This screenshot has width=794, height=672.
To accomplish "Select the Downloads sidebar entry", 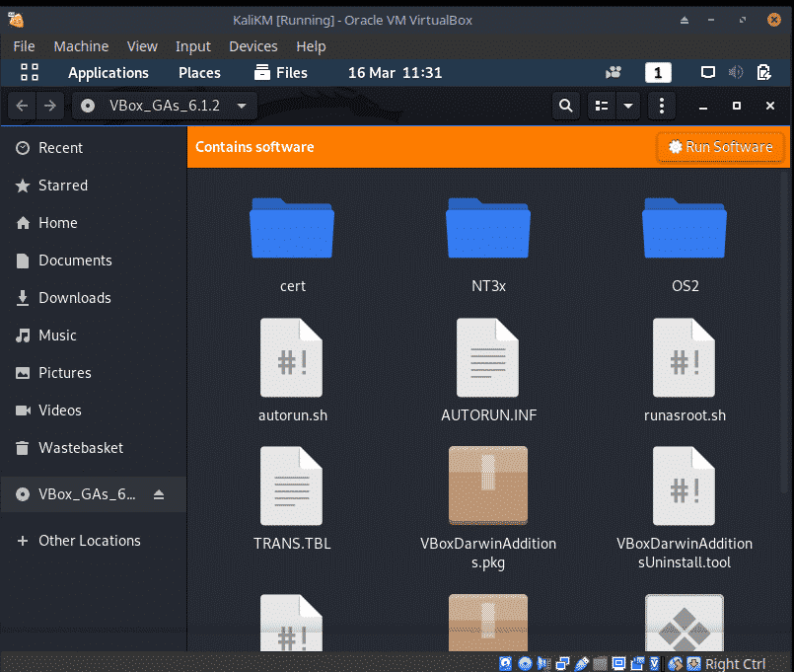I will 74,298.
